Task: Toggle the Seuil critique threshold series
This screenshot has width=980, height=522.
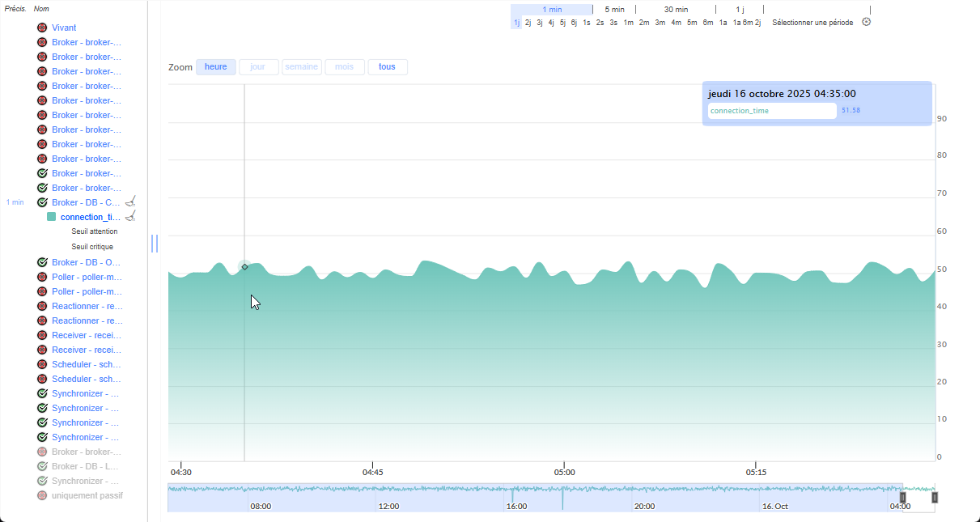Action: [x=92, y=247]
